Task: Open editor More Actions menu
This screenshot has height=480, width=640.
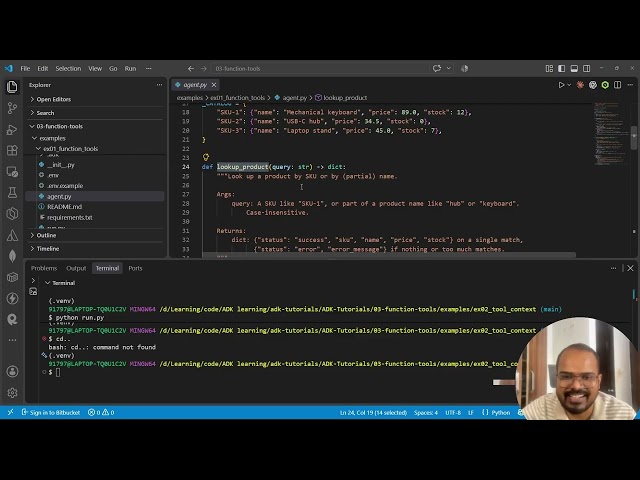Action: click(630, 85)
